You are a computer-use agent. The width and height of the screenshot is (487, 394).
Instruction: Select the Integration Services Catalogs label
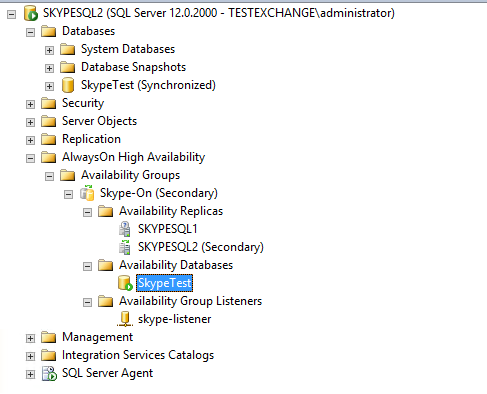pos(138,355)
